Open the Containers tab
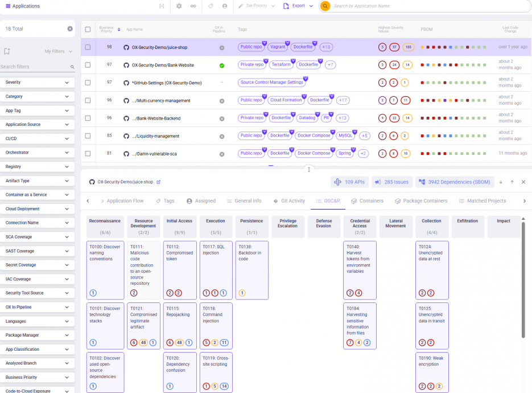Screen dimensions: 532x393 (x=367, y=201)
